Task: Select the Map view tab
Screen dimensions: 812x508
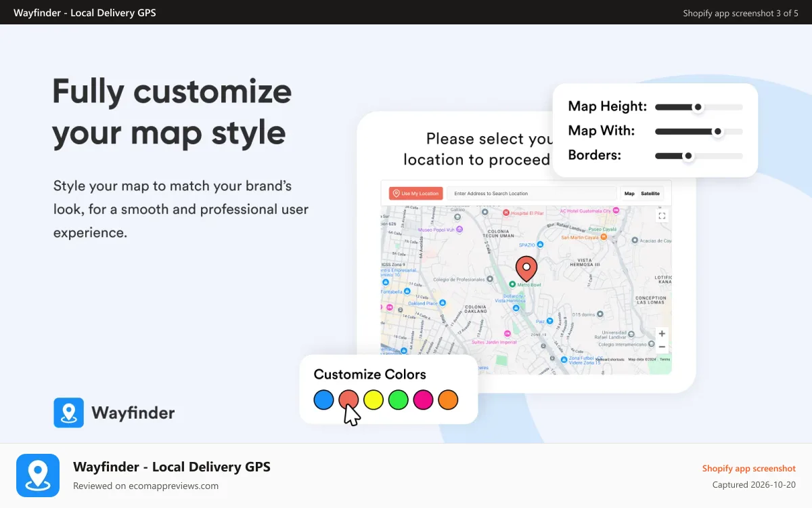Action: click(x=629, y=194)
